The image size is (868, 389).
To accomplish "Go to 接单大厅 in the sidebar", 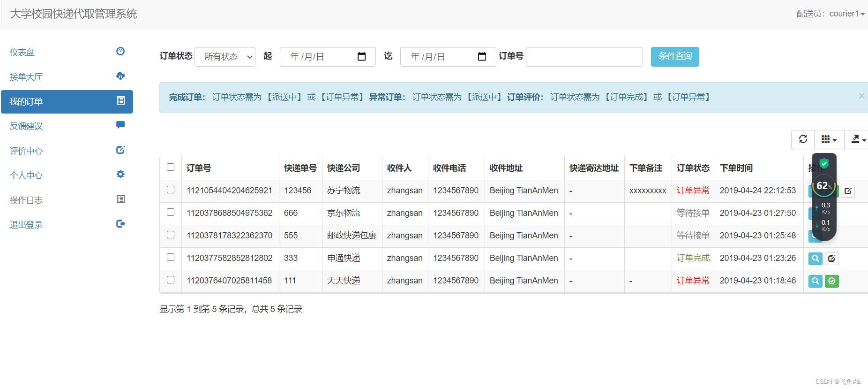I will pos(67,76).
